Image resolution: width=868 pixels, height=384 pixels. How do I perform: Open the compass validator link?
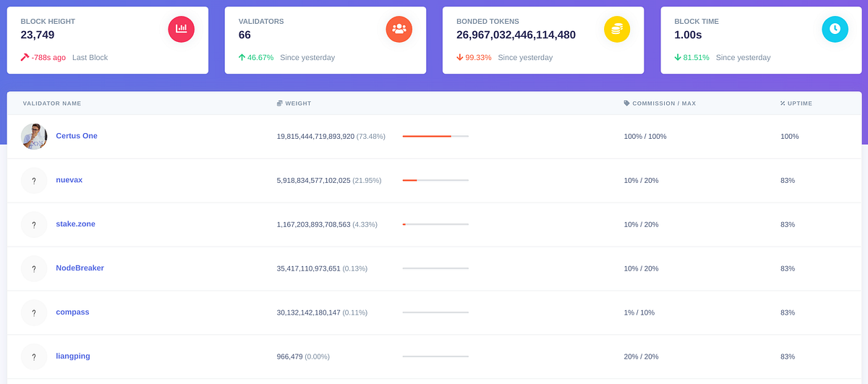[72, 312]
